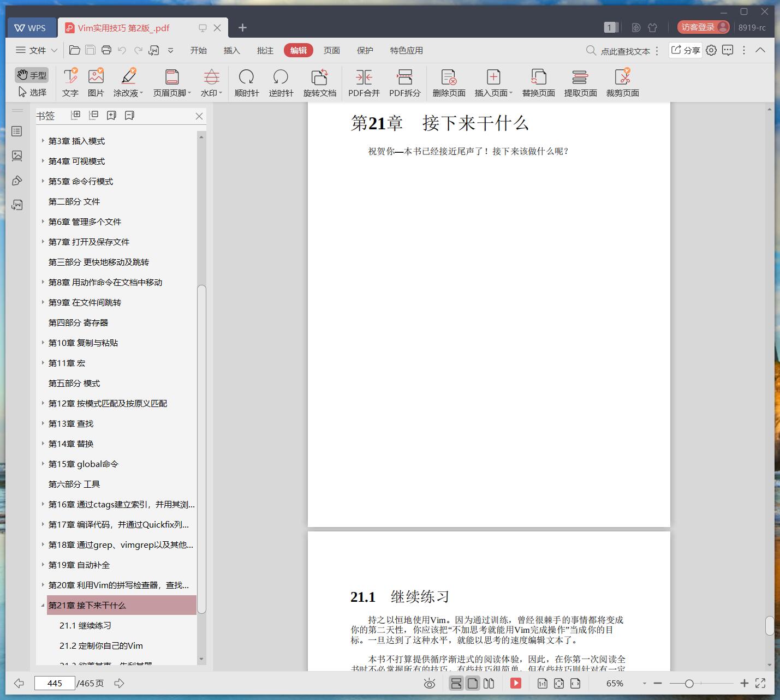
Task: Open 页眉页脚 header and footer
Action: click(x=172, y=82)
